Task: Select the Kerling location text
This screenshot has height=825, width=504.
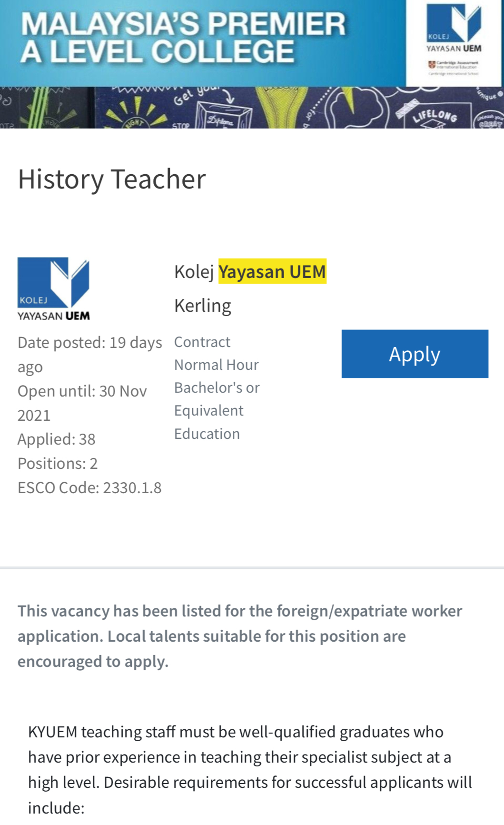Action: [203, 306]
